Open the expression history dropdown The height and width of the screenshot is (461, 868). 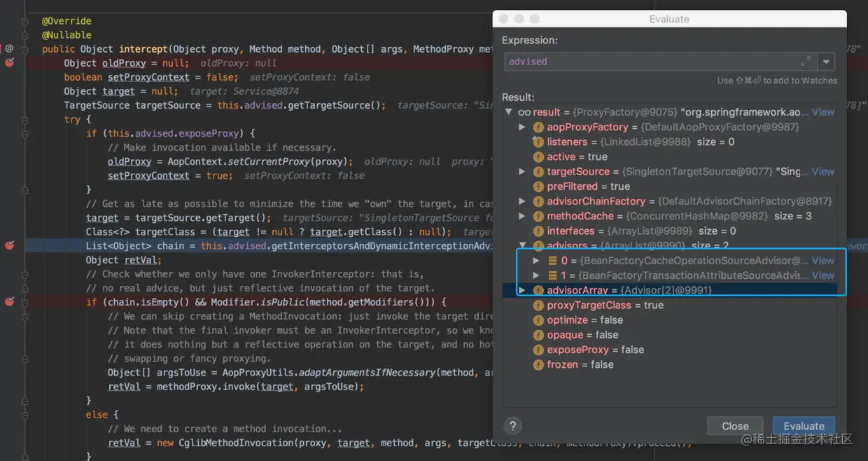(x=827, y=62)
